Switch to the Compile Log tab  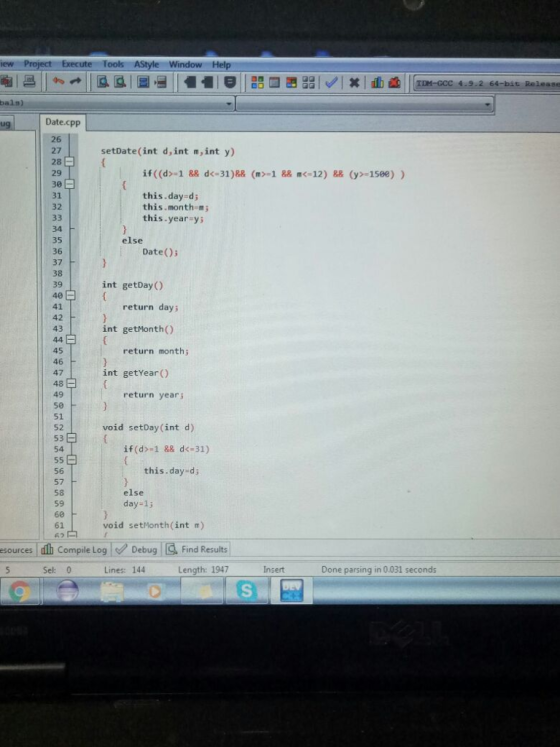74,550
